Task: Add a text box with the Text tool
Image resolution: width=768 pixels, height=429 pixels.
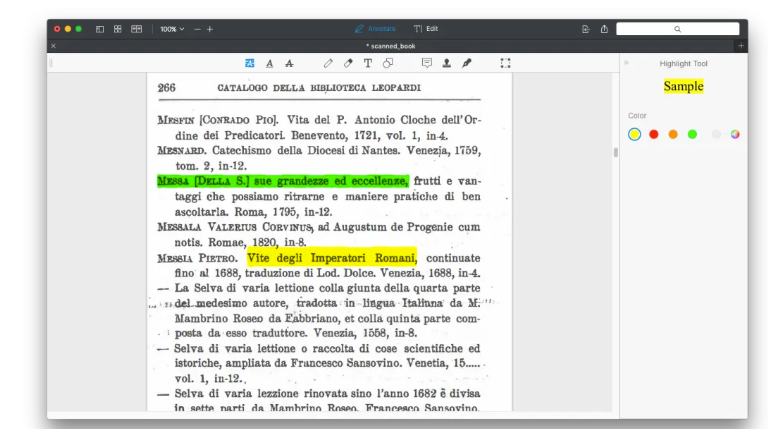Action: point(367,63)
